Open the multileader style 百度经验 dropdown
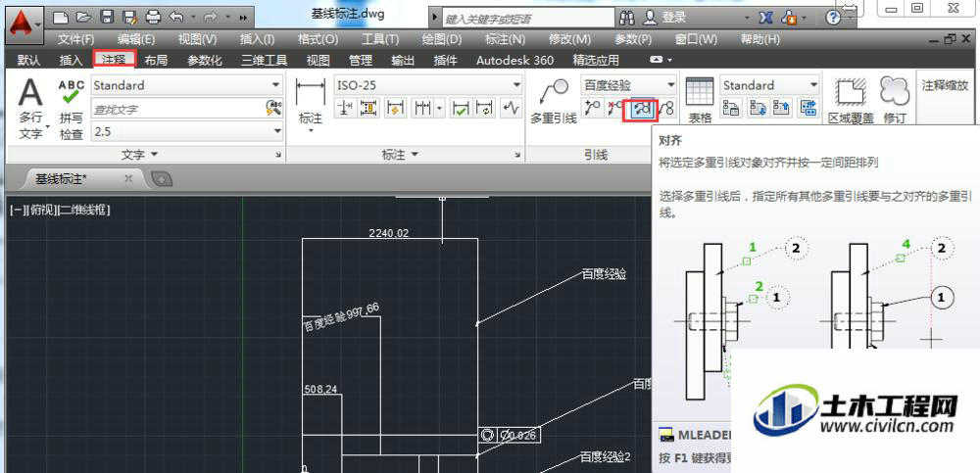Screen dimensions: 980x473 670,85
